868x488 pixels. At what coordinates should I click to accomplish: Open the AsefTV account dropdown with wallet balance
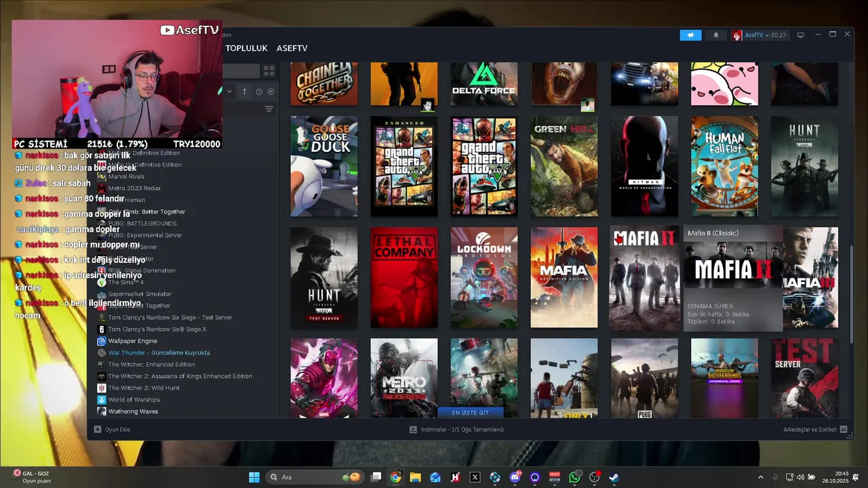pyautogui.click(x=759, y=35)
